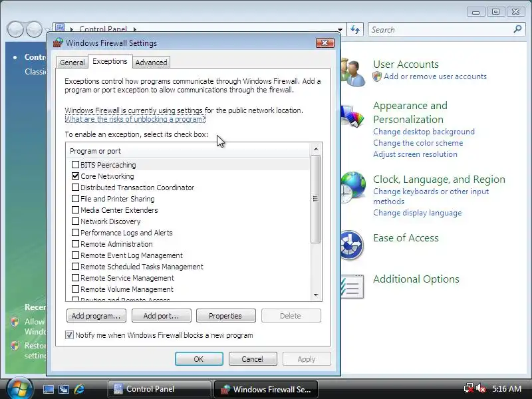Click the network status tray icon
Image resolution: width=532 pixels, height=399 pixels.
click(x=469, y=388)
